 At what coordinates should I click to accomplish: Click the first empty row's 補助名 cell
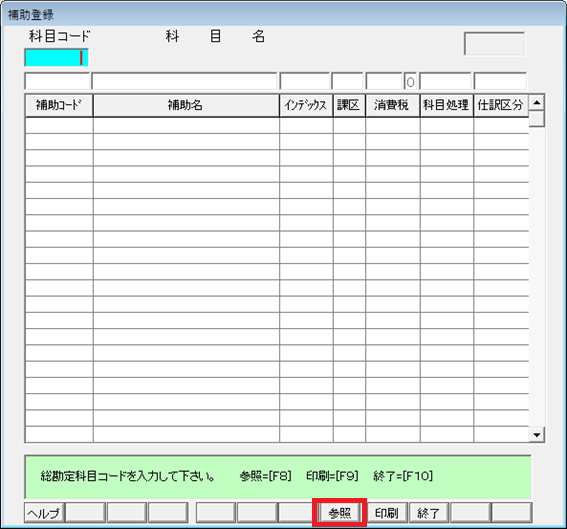[x=186, y=125]
